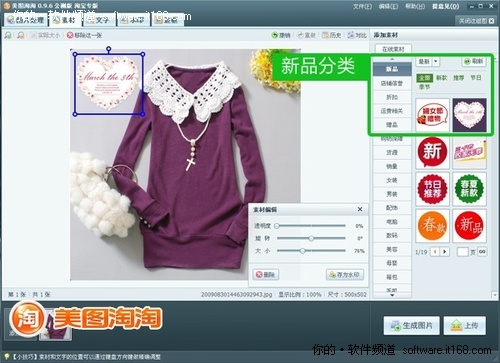The height and width of the screenshot is (363, 500).
Task: Open the 历史 history list
Action: click(332, 35)
